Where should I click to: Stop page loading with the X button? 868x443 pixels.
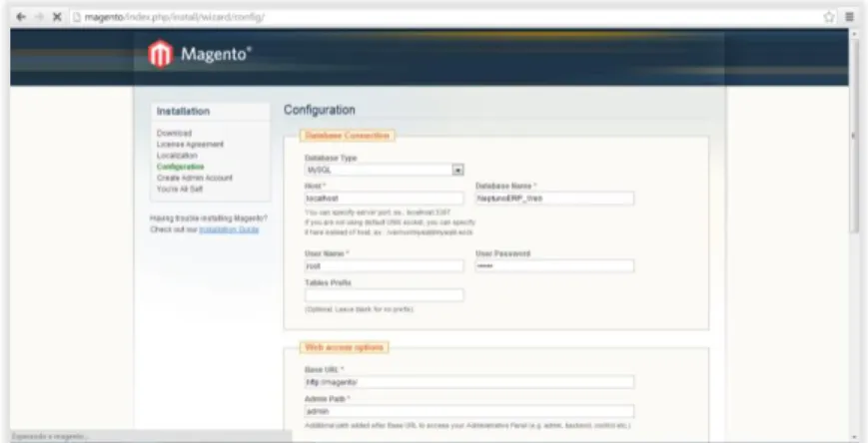click(x=57, y=17)
